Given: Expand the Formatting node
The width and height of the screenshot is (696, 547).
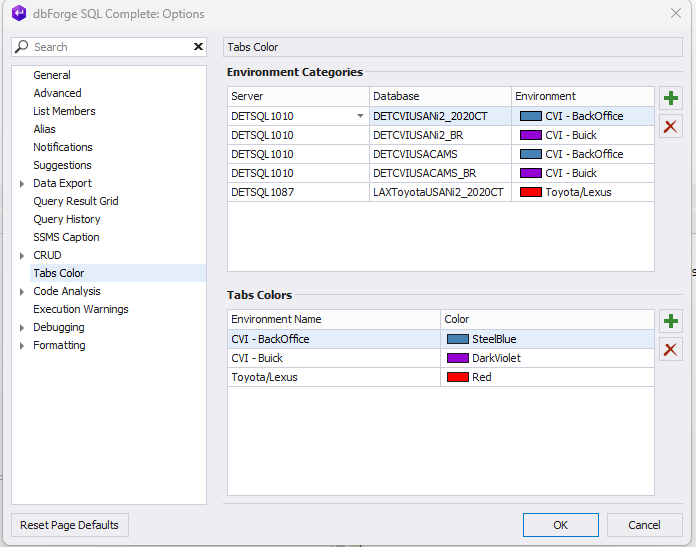Looking at the screenshot, I should pyautogui.click(x=22, y=346).
